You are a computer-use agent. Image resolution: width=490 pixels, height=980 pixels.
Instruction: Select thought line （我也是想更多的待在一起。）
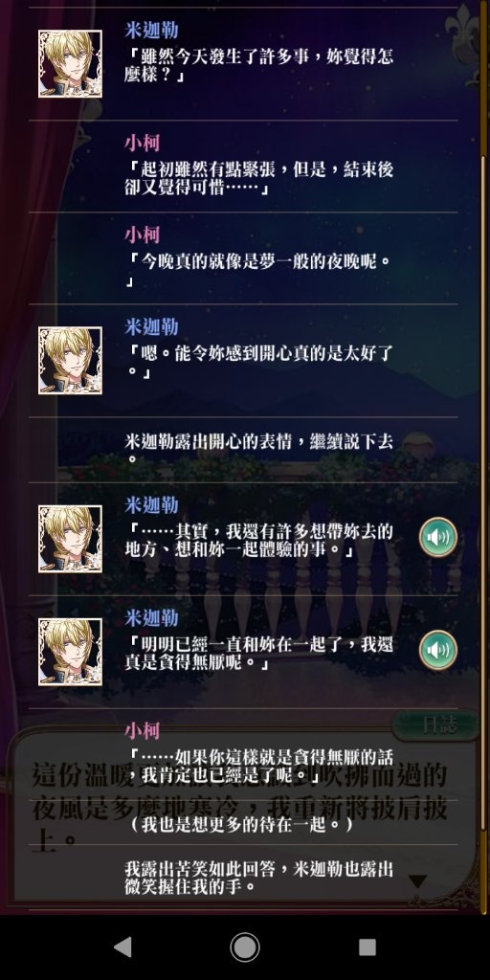(x=241, y=824)
